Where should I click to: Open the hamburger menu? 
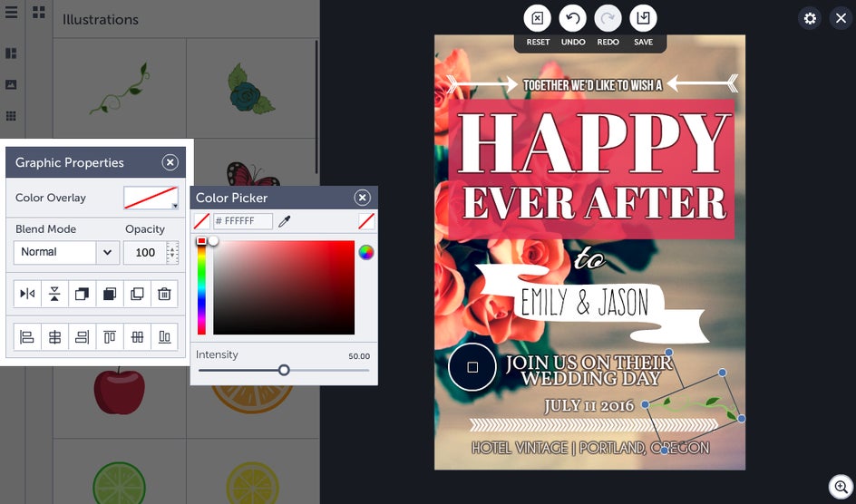tap(11, 12)
